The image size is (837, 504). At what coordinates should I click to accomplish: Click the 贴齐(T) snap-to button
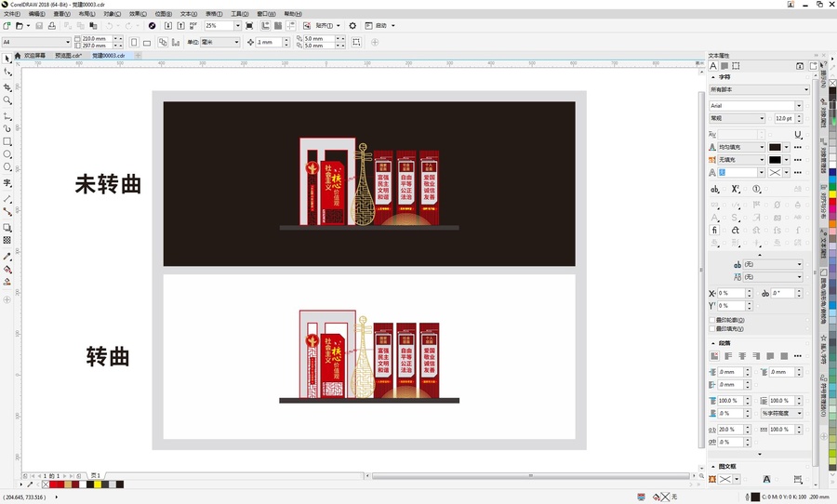pyautogui.click(x=325, y=26)
